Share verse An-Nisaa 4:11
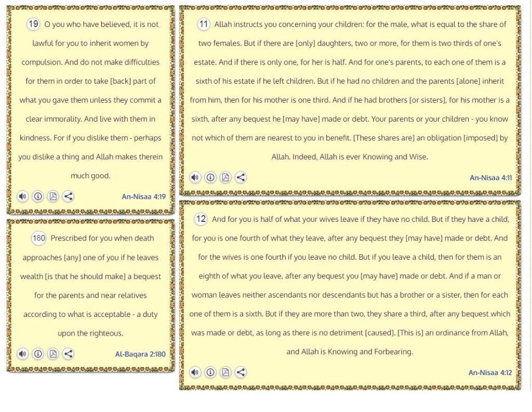Image resolution: width=532 pixels, height=412 pixels. 241,177
